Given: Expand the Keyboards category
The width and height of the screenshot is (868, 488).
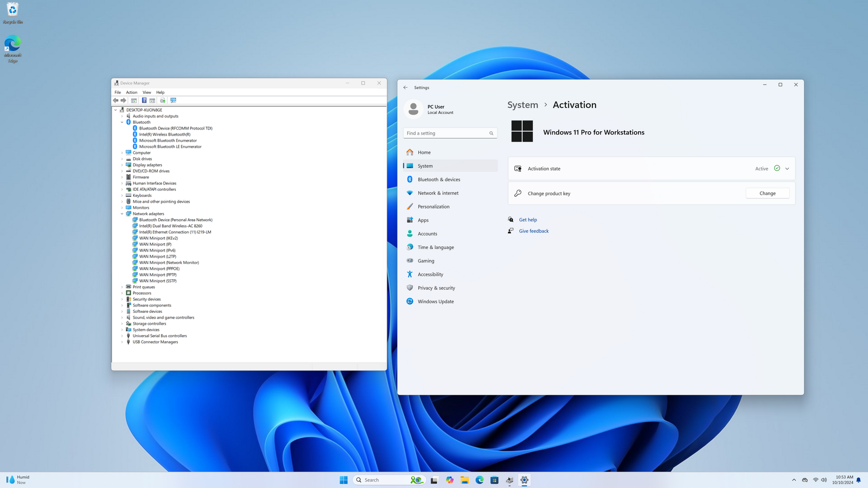Looking at the screenshot, I should tap(122, 195).
